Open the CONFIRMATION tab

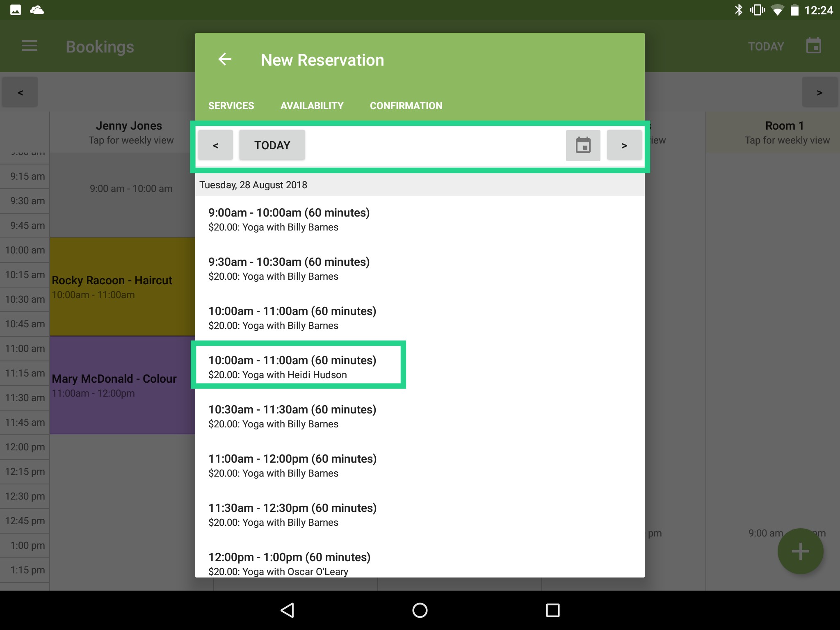[406, 105]
